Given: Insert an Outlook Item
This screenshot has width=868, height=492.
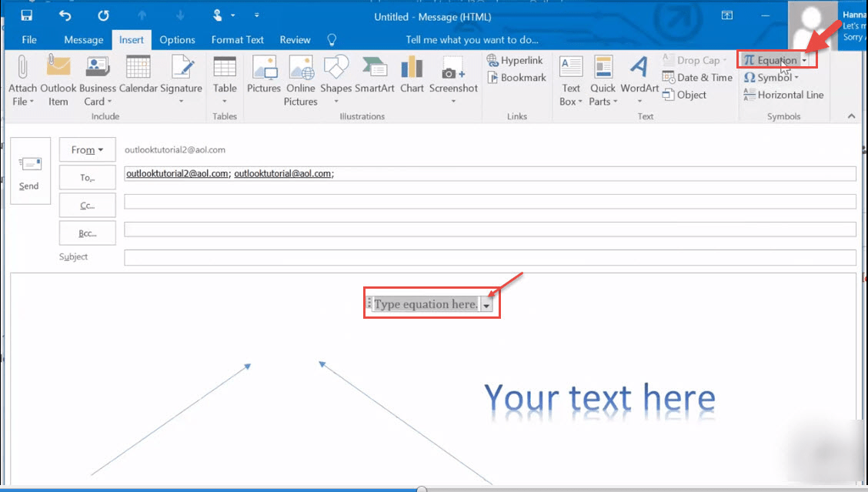Looking at the screenshot, I should tap(58, 81).
